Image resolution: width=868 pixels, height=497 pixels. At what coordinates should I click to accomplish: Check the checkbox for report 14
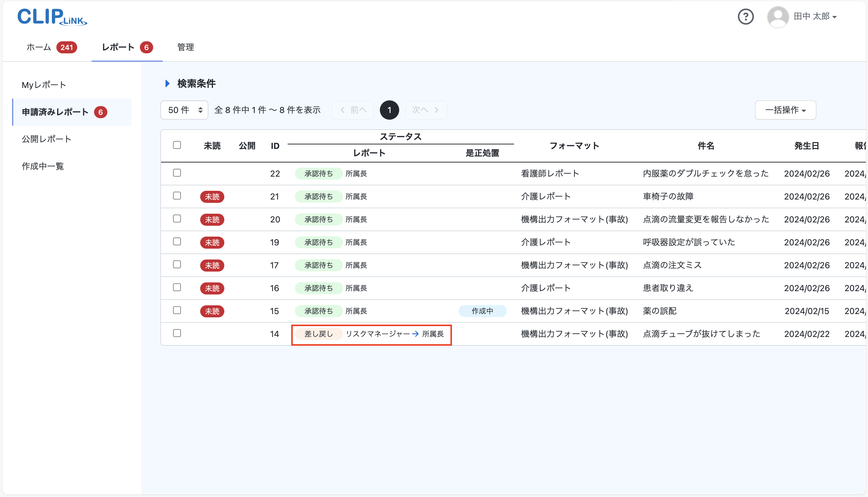coord(177,334)
